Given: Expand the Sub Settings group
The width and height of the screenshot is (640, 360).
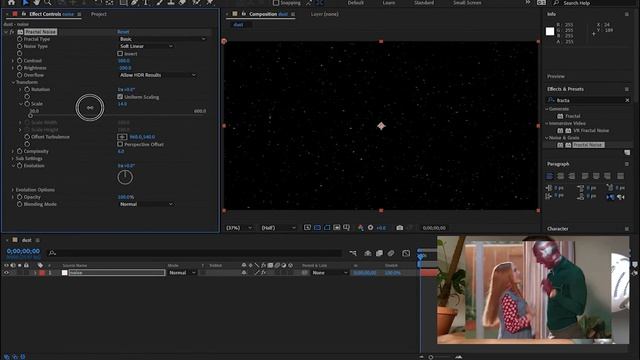Looking at the screenshot, I should (13, 158).
